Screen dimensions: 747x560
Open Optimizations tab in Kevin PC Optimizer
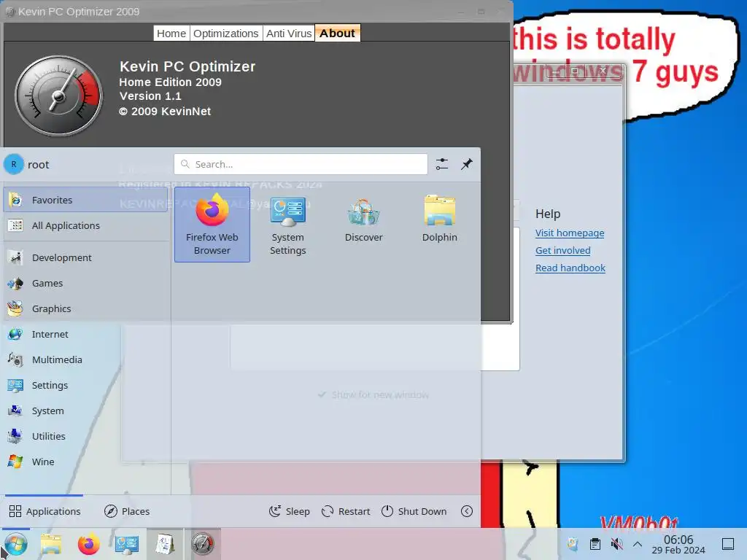[x=226, y=34]
